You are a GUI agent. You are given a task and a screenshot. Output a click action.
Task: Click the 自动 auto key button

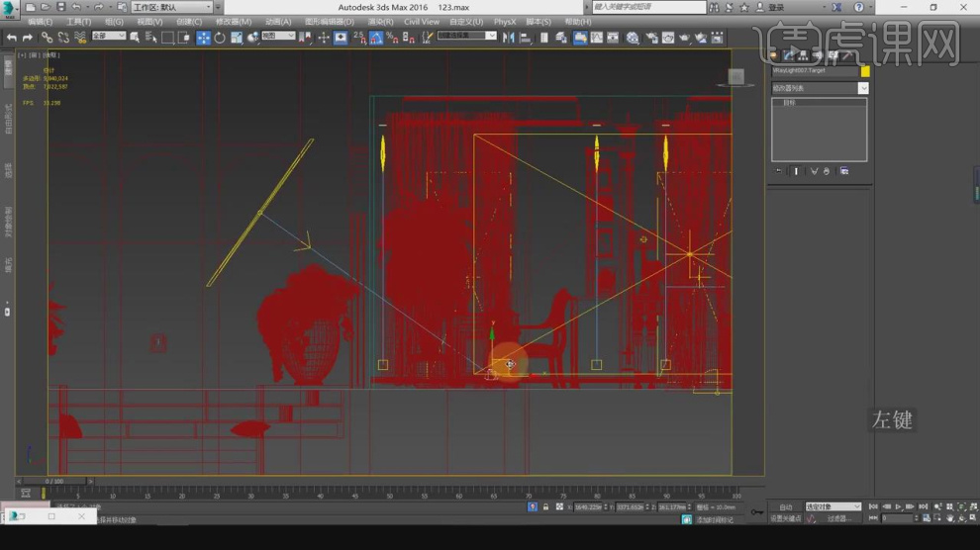[x=786, y=506]
